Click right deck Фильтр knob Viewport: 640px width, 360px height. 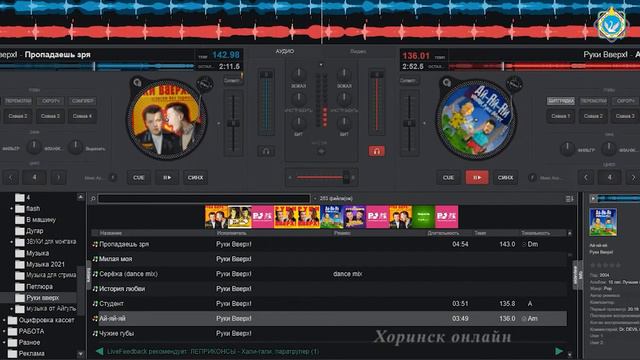pyautogui.click(x=567, y=149)
